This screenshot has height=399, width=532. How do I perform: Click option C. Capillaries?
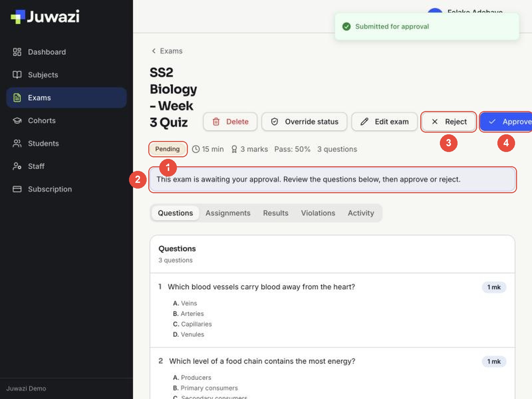192,324
